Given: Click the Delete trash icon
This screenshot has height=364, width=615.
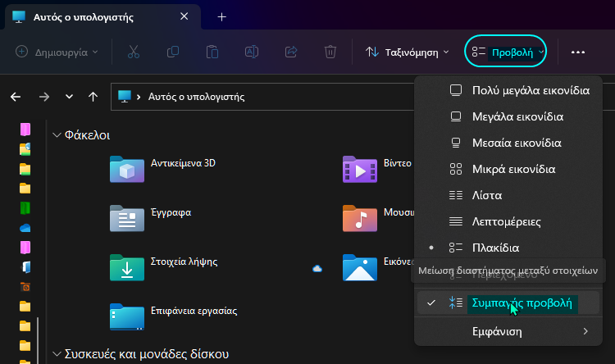Looking at the screenshot, I should 330,52.
